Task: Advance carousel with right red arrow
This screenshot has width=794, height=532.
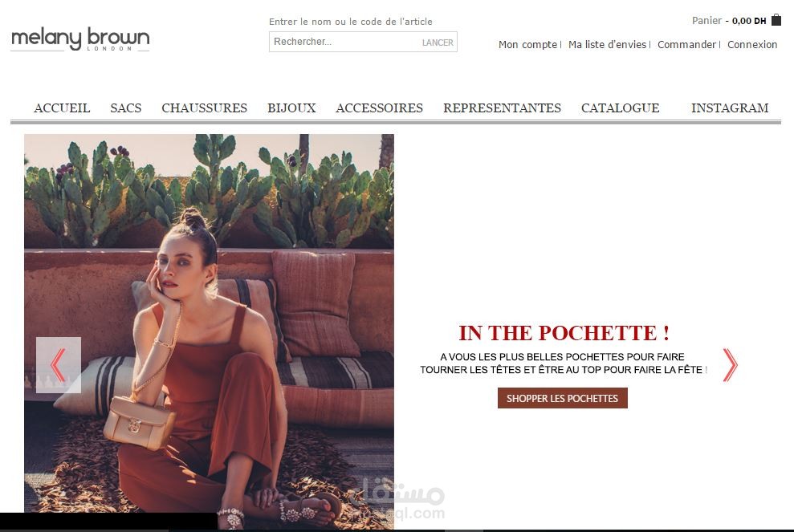Action: coord(730,365)
